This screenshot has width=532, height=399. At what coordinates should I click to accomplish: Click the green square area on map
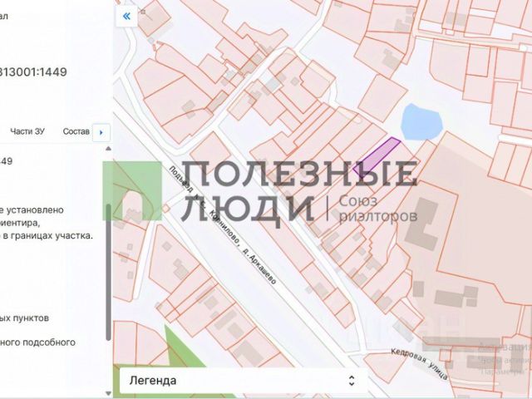coord(132,190)
